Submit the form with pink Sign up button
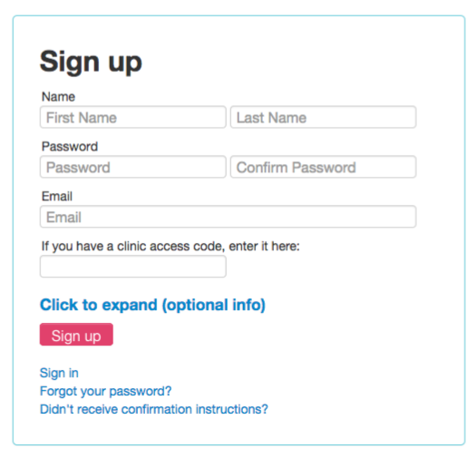 pyautogui.click(x=76, y=335)
